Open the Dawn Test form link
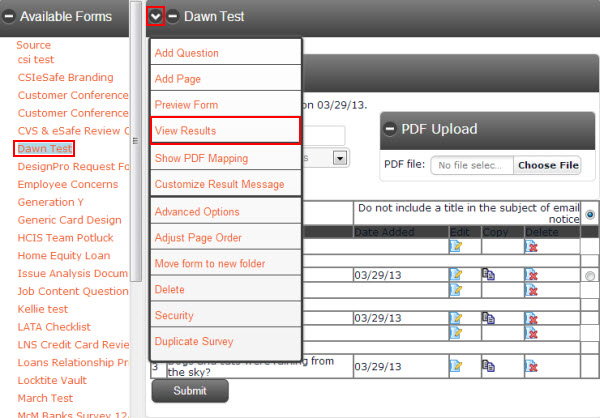 [45, 148]
